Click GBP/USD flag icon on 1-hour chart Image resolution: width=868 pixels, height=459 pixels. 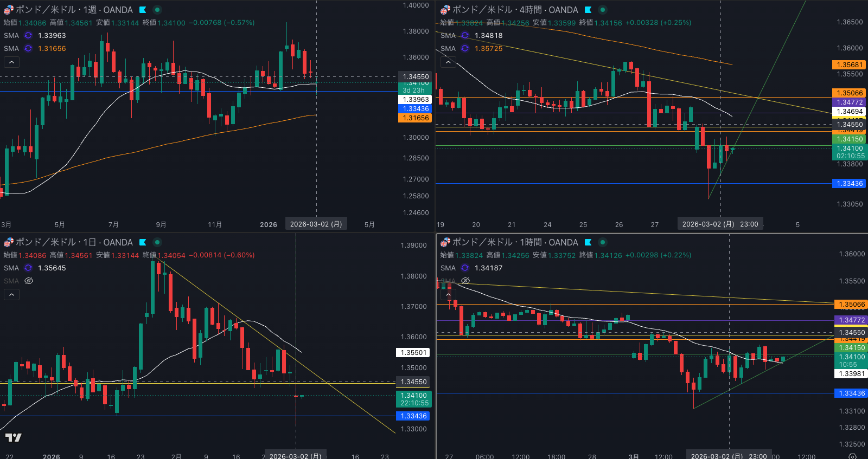click(x=445, y=242)
